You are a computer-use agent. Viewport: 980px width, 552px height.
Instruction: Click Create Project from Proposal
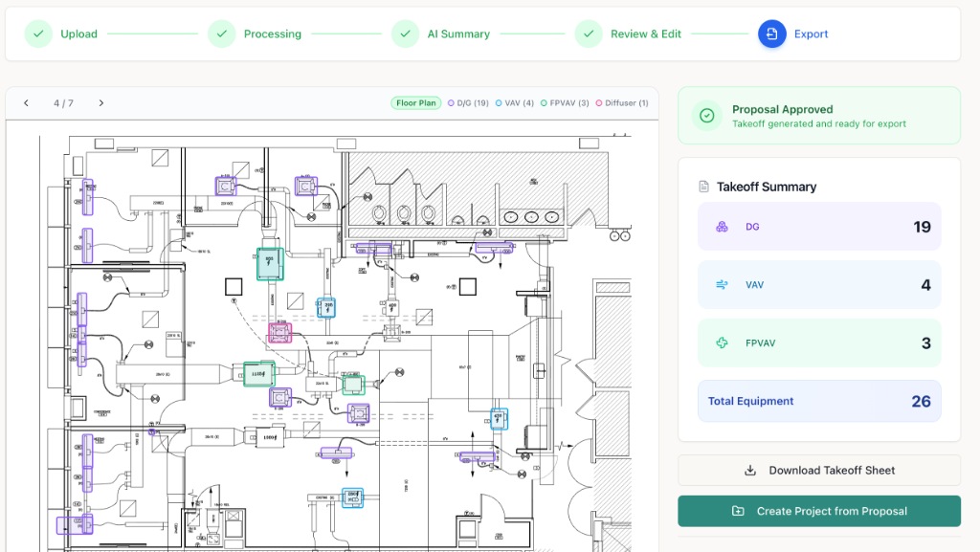pyautogui.click(x=819, y=511)
